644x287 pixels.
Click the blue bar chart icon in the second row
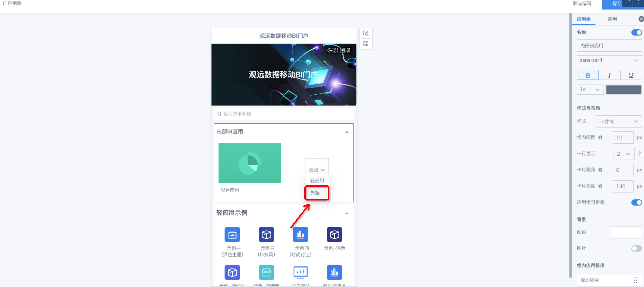tap(335, 272)
